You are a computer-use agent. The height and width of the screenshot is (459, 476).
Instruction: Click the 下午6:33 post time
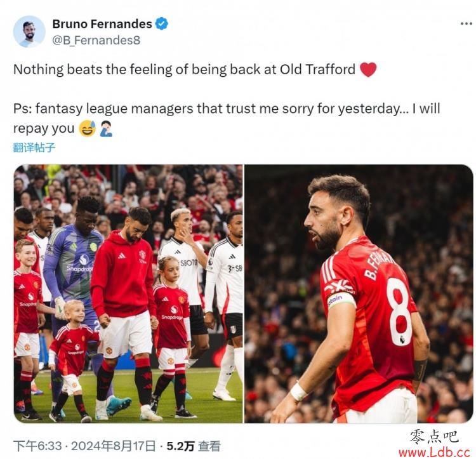(x=37, y=446)
